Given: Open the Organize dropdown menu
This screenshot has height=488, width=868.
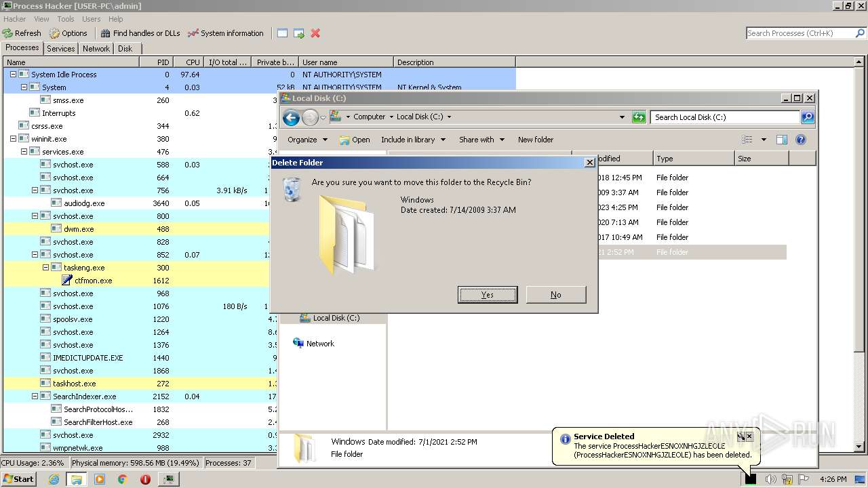Looking at the screenshot, I should tap(307, 140).
